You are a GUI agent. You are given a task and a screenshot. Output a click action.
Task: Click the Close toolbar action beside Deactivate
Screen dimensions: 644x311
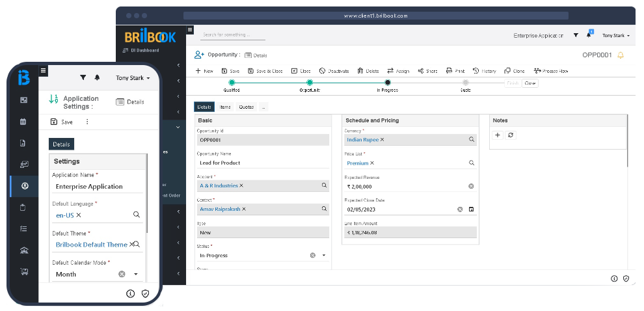coord(301,71)
